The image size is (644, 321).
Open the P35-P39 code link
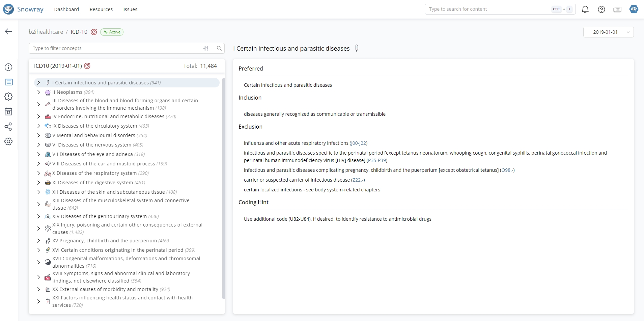[x=377, y=160]
